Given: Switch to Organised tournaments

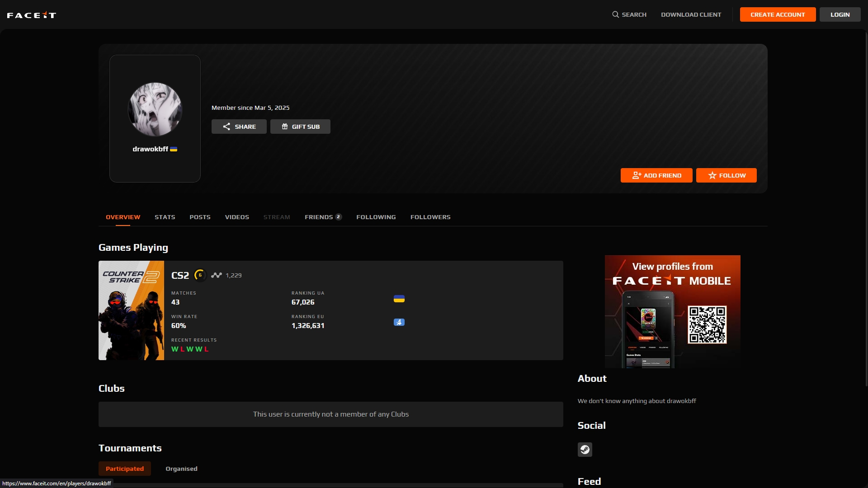Looking at the screenshot, I should [181, 469].
